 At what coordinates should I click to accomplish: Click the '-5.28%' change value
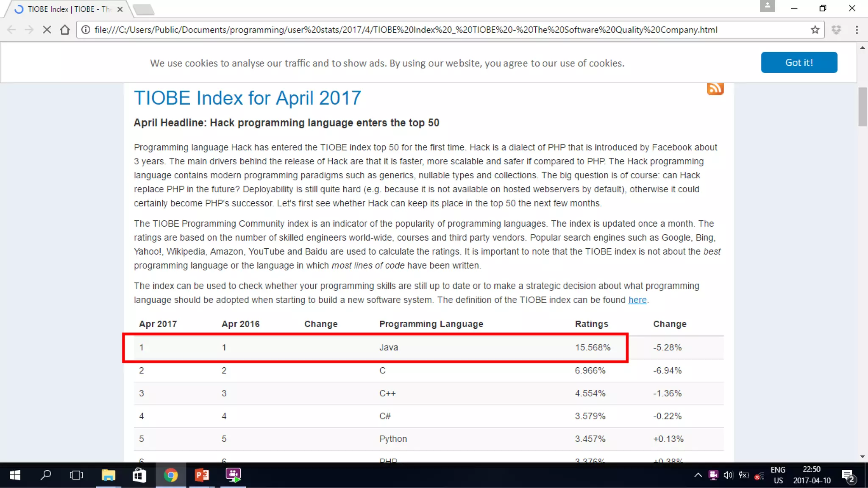pos(667,347)
